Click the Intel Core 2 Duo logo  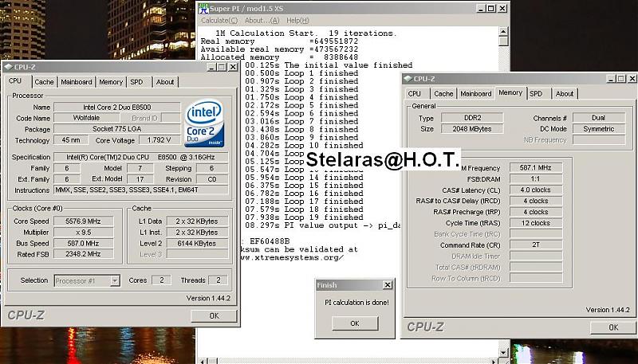204,123
